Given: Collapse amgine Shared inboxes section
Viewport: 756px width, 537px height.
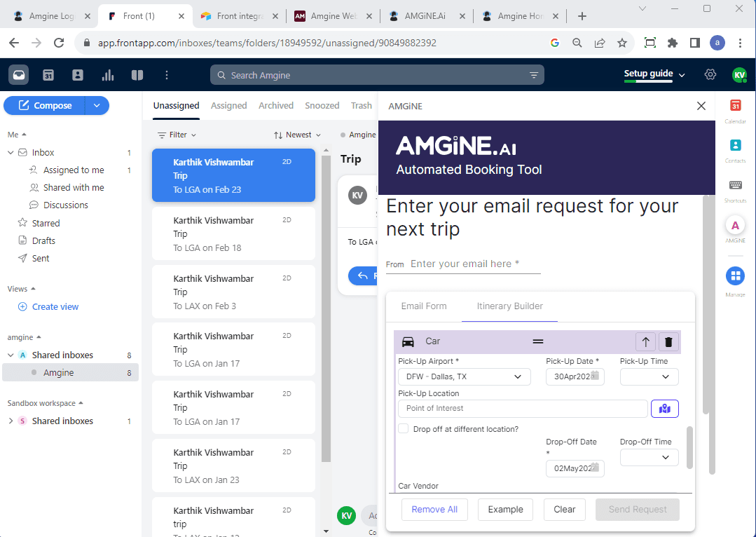Looking at the screenshot, I should click(11, 355).
